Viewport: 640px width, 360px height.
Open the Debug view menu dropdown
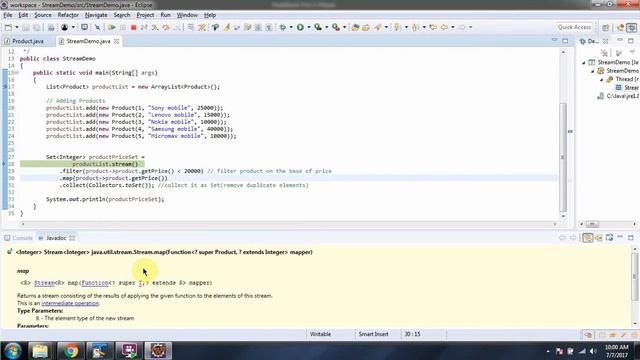click(632, 52)
